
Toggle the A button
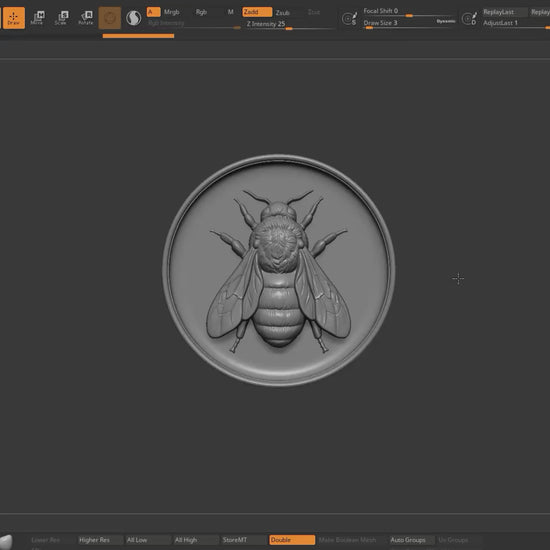tap(153, 12)
